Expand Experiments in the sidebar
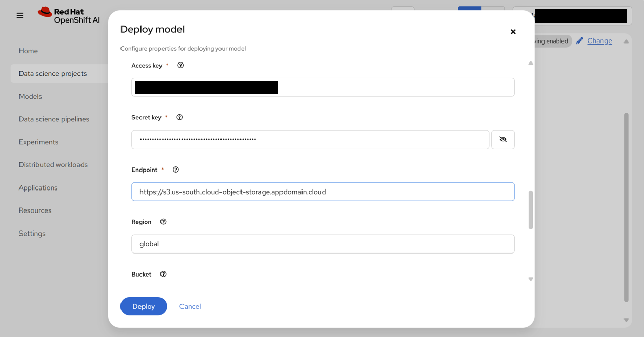The image size is (644, 337). click(x=38, y=142)
